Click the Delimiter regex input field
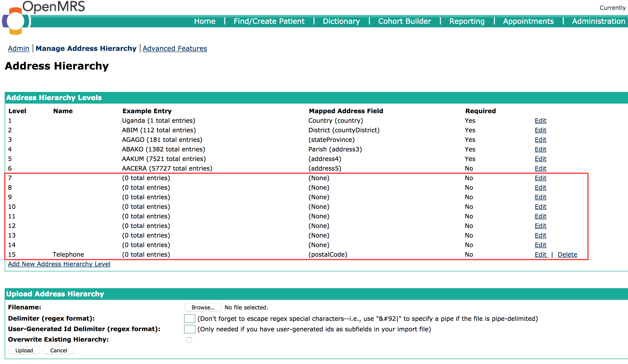The image size is (628, 364). tap(189, 318)
